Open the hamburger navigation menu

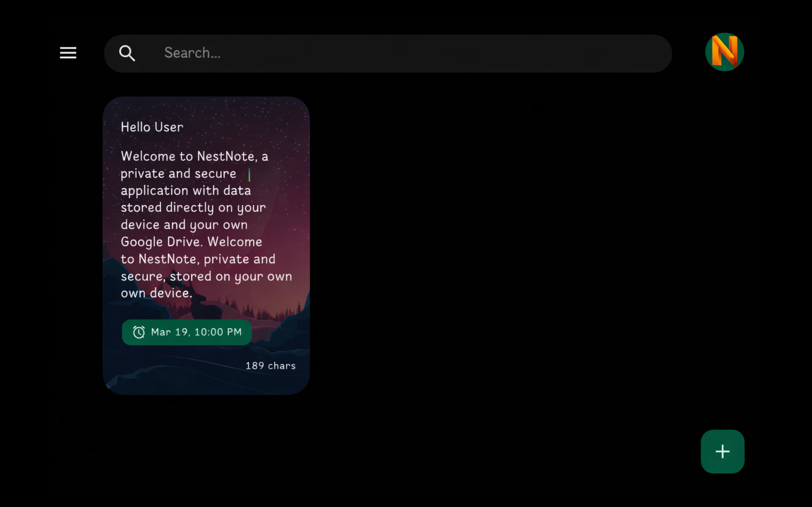(68, 53)
